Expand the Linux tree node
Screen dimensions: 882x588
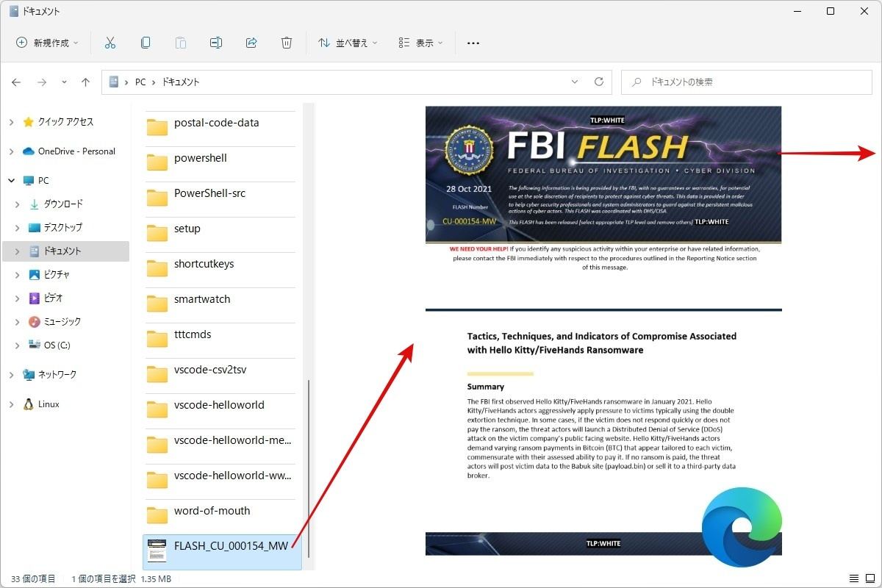[x=11, y=404]
